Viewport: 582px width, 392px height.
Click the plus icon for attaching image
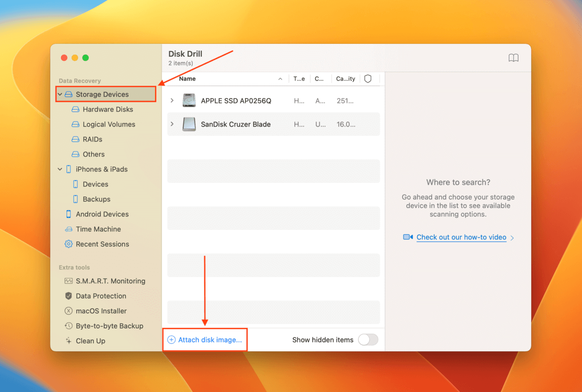171,340
